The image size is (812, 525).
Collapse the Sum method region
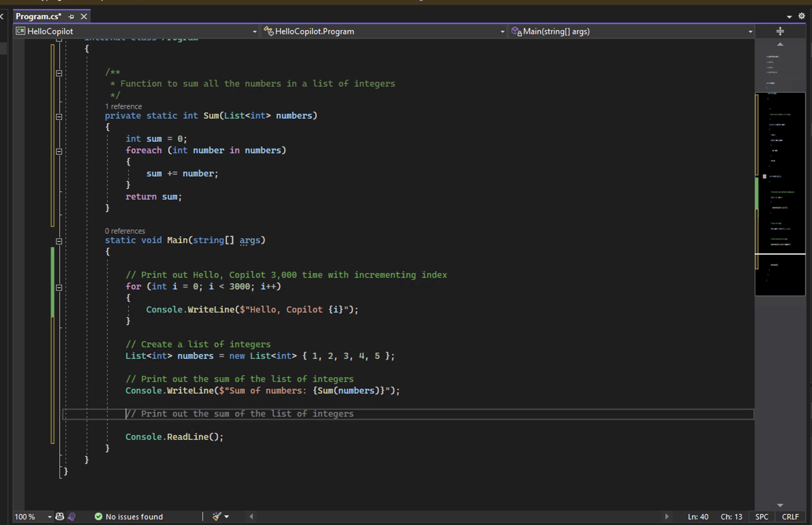[x=59, y=116]
